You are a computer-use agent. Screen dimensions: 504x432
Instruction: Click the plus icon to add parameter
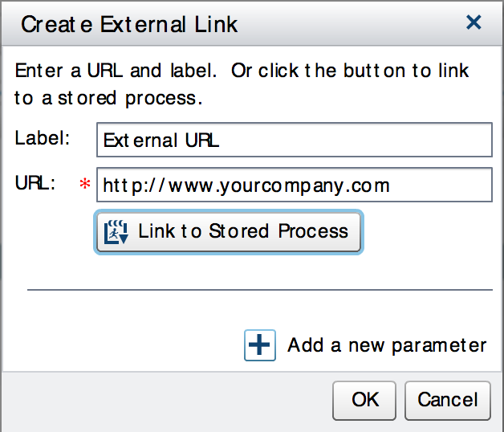pos(259,345)
